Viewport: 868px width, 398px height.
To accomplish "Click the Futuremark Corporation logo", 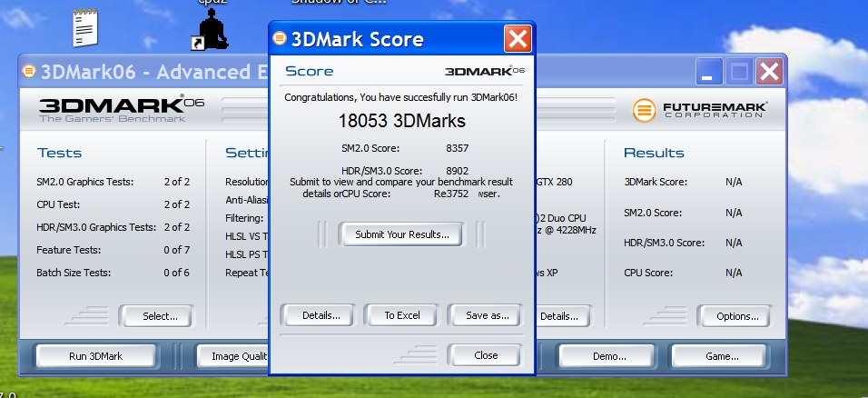I will click(x=700, y=110).
